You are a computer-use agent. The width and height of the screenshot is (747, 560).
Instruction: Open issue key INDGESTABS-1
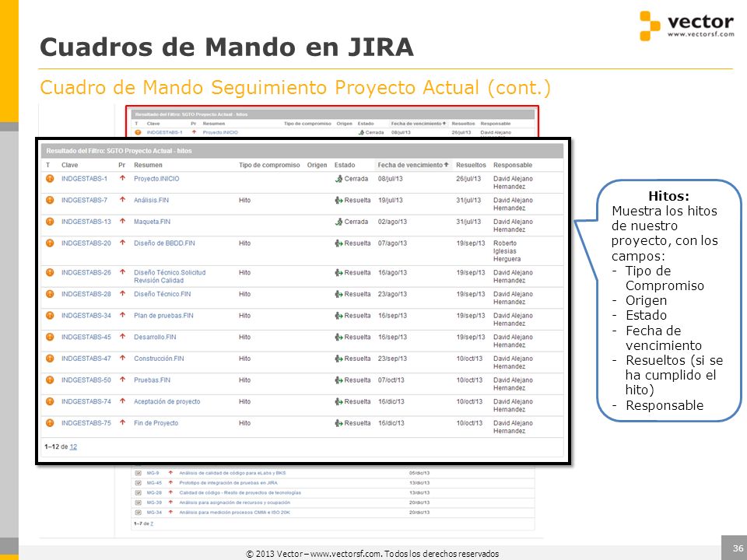84,179
